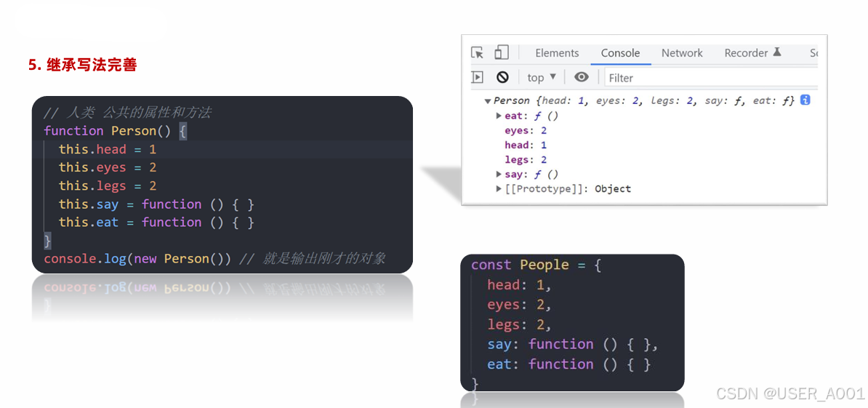Click the 'this.eyes = 2' code line
Image resolution: width=868 pixels, height=408 pixels.
click(x=108, y=168)
